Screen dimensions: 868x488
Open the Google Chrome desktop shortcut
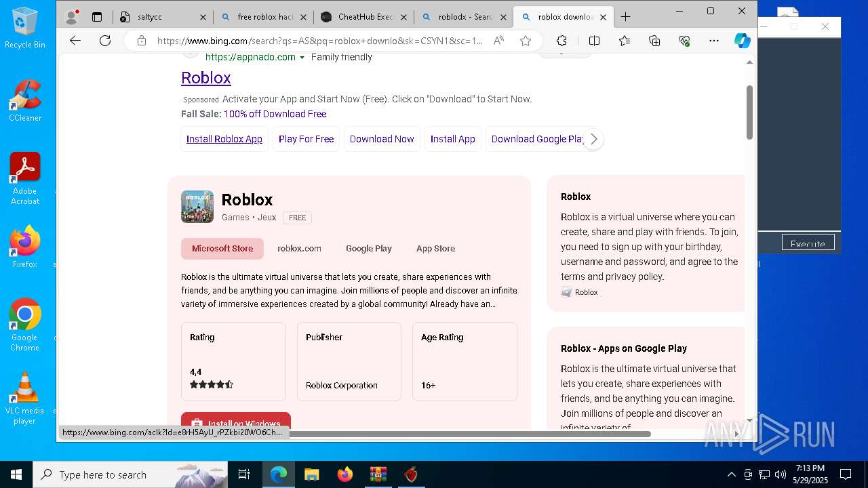(x=25, y=325)
